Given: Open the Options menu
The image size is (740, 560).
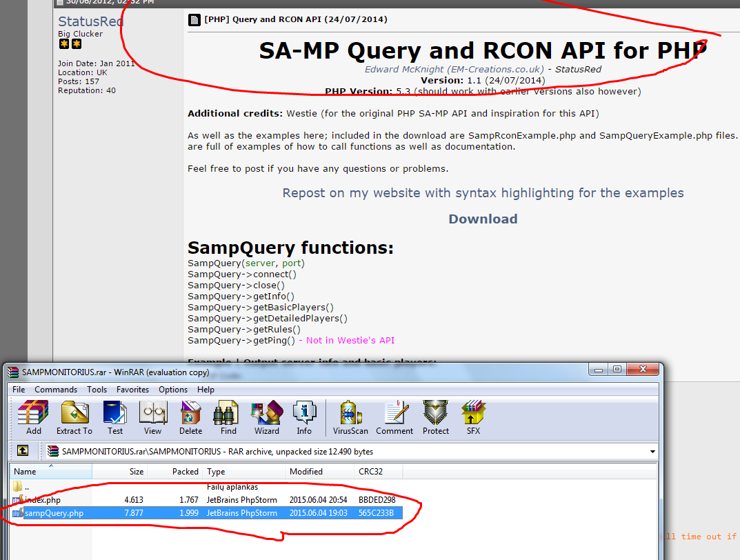Looking at the screenshot, I should 172,389.
